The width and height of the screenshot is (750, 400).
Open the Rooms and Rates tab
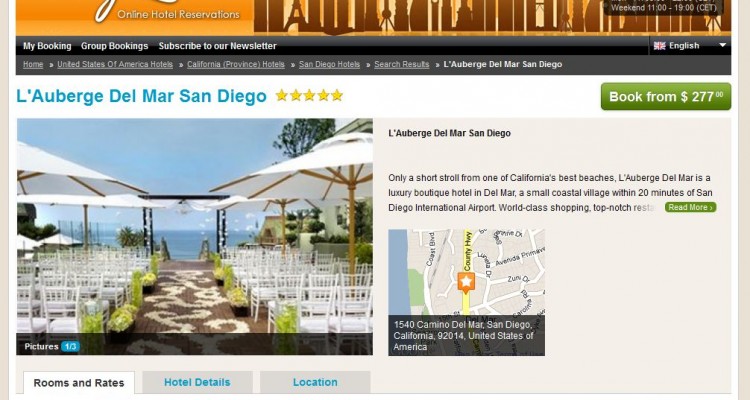tap(79, 383)
